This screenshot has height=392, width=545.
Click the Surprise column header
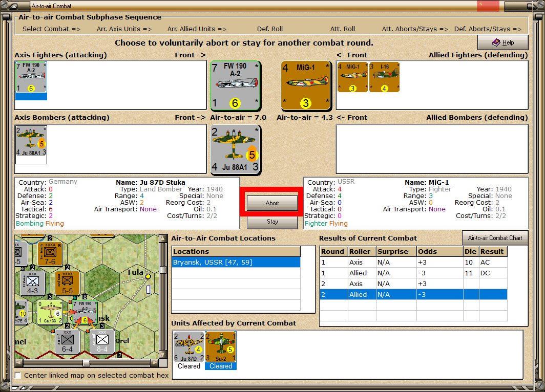coord(396,251)
